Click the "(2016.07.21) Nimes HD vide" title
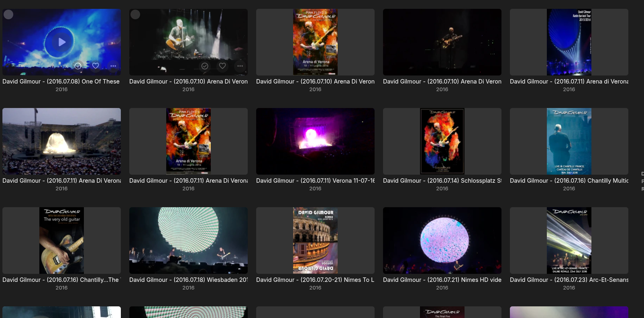Viewport: 644px width, 318px height. click(442, 280)
